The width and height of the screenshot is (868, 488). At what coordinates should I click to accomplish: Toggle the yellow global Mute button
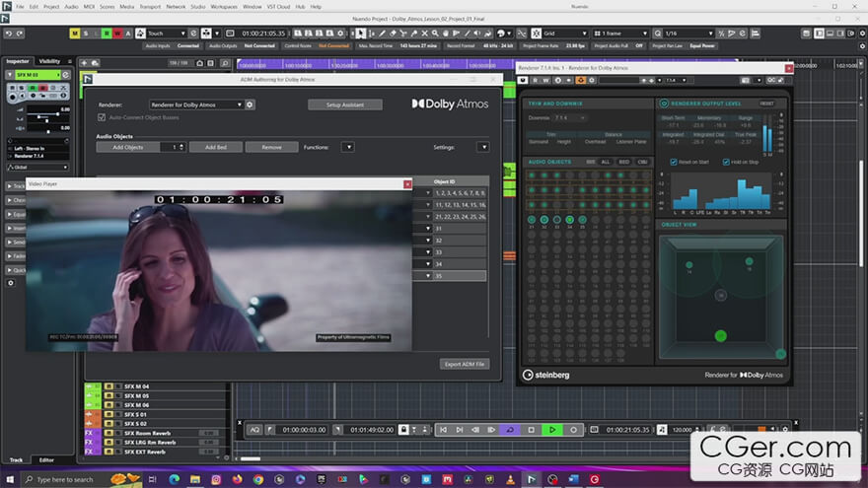click(74, 34)
